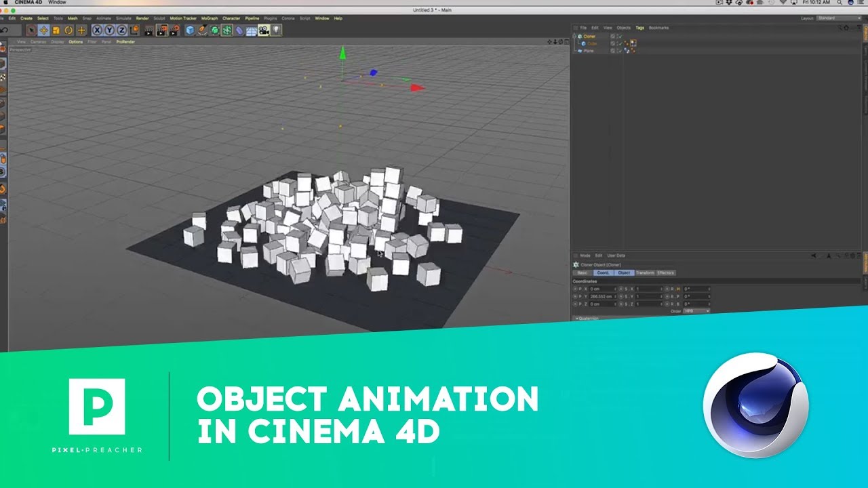Screen dimensions: 868x488
Task: Click S.X value stepper arrows
Action: click(661, 289)
